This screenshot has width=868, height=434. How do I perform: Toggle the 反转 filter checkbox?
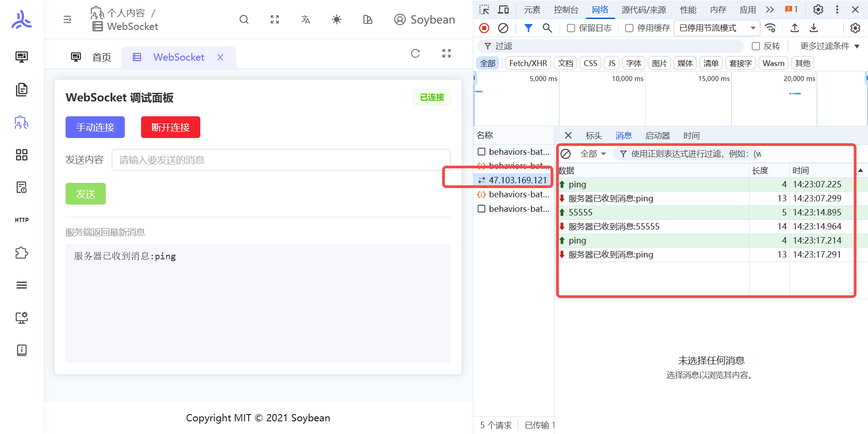coord(755,46)
